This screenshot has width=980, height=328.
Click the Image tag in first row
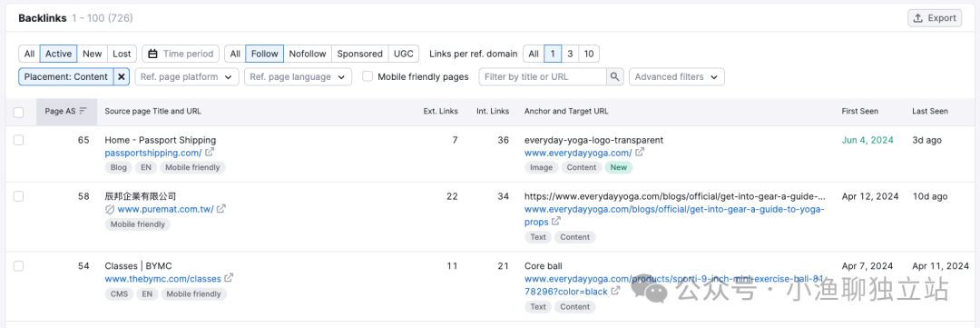point(541,168)
